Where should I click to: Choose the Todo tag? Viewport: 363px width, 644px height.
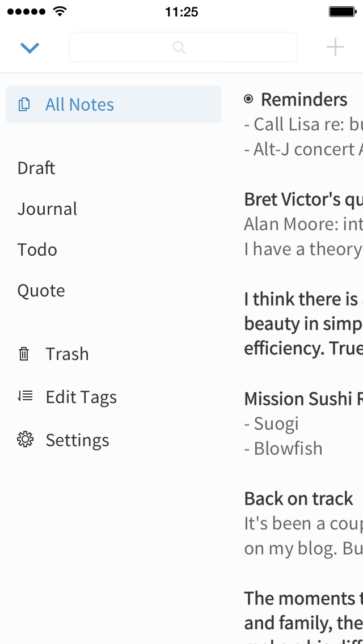[x=37, y=249]
